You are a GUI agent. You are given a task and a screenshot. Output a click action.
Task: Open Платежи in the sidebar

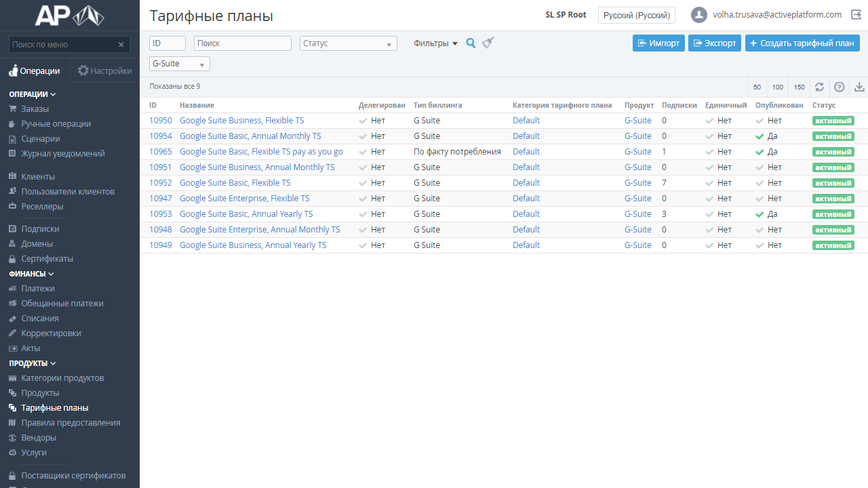coord(37,289)
